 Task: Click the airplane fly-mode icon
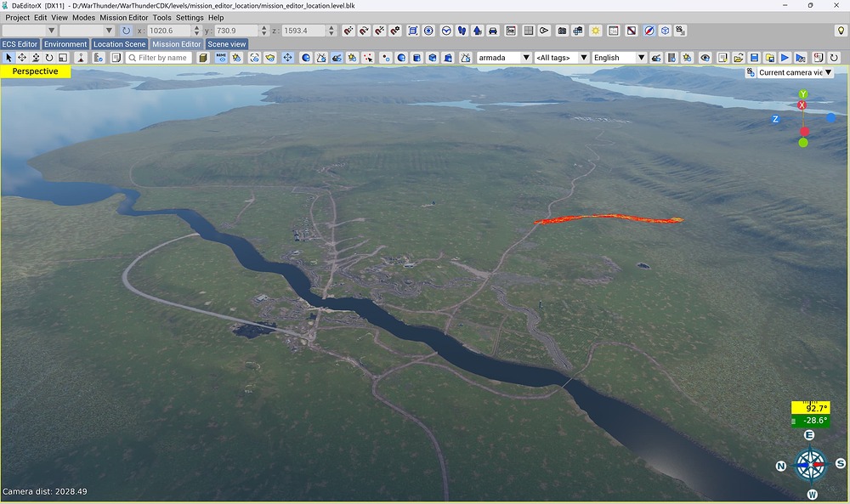pos(477,31)
